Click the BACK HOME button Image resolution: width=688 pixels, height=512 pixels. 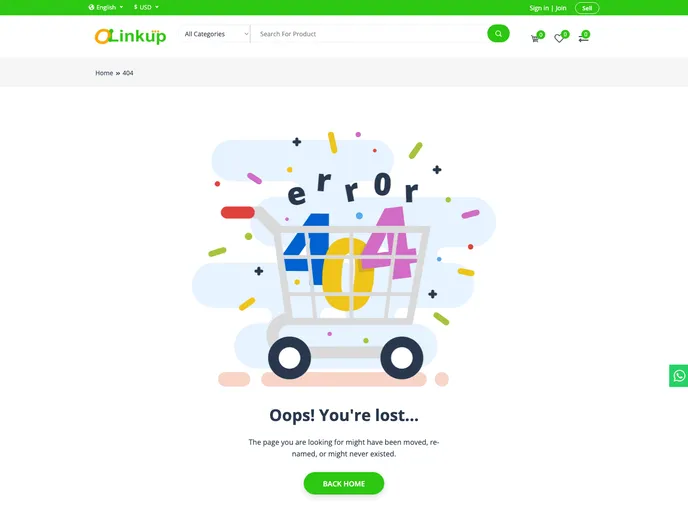coord(344,483)
